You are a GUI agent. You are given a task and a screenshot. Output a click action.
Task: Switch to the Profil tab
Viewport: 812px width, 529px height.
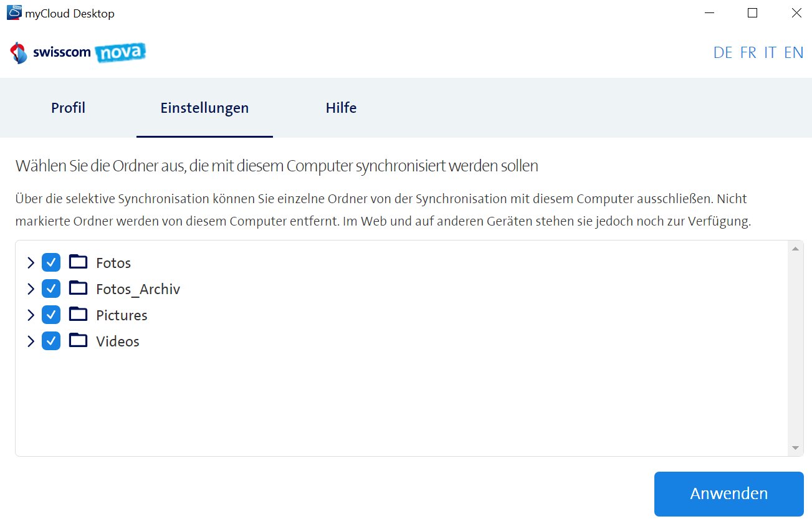coord(68,107)
